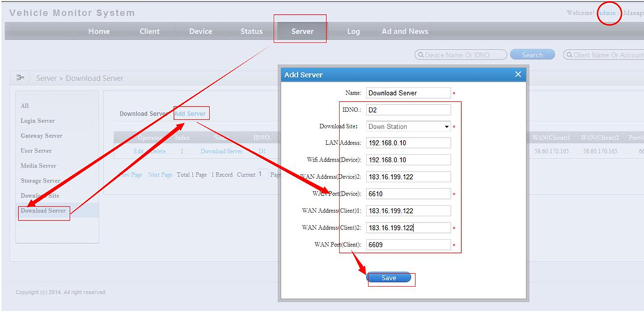644x311 pixels.
Task: Click the WAN Port(Client) field 6609
Action: [408, 245]
